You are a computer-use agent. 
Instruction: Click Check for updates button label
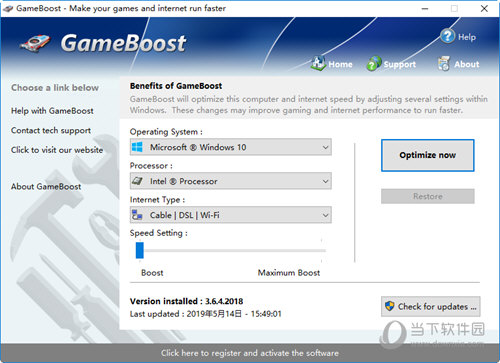[437, 306]
